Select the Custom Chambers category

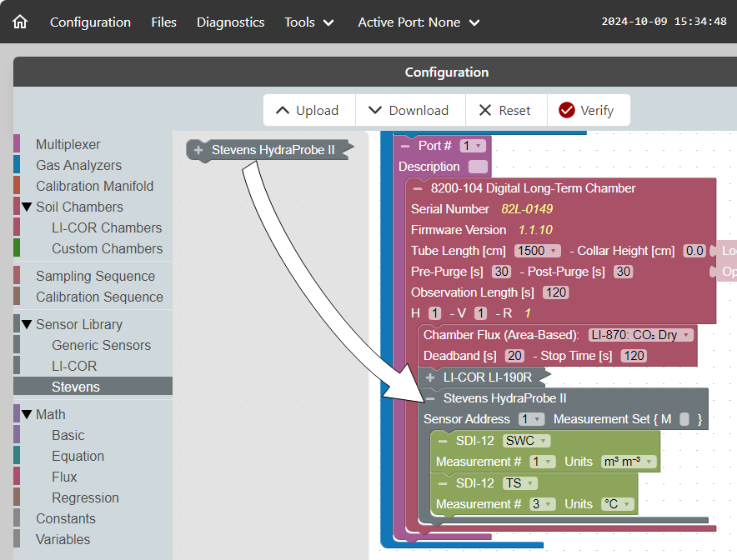point(93,248)
